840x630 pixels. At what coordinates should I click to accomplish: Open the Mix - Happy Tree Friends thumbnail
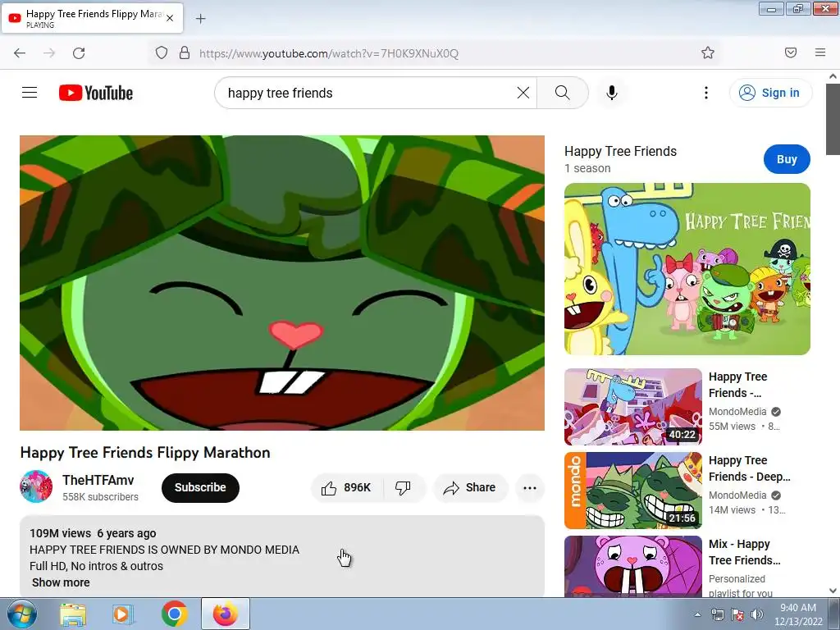click(633, 566)
